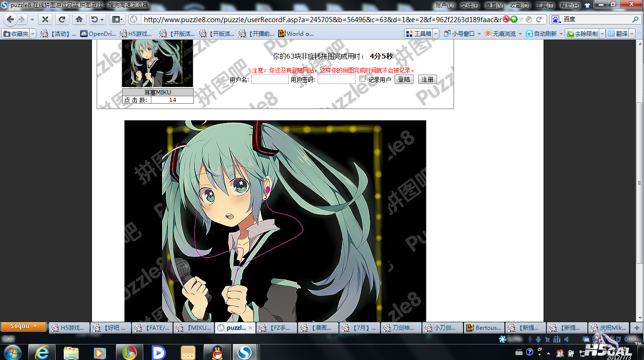Click the browser back button
This screenshot has height=360, width=644.
pos(10,19)
